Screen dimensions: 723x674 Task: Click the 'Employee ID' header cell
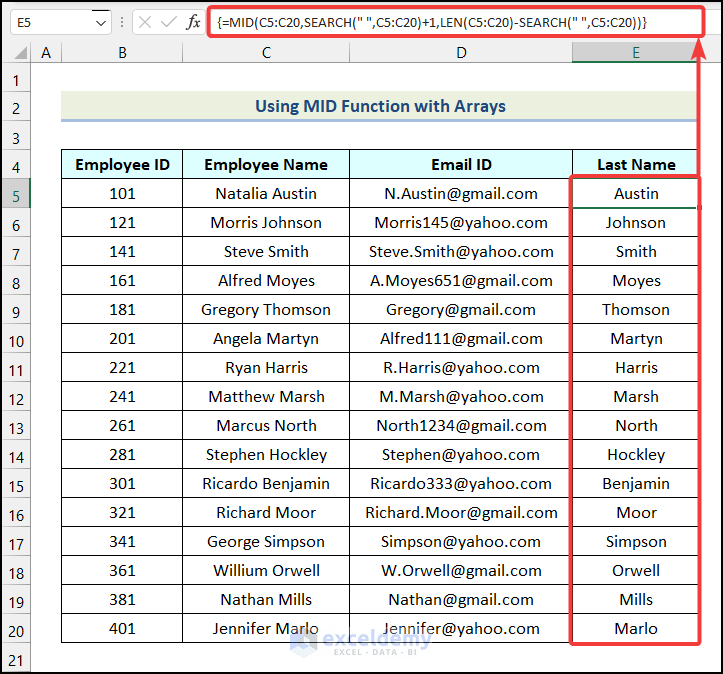point(122,165)
